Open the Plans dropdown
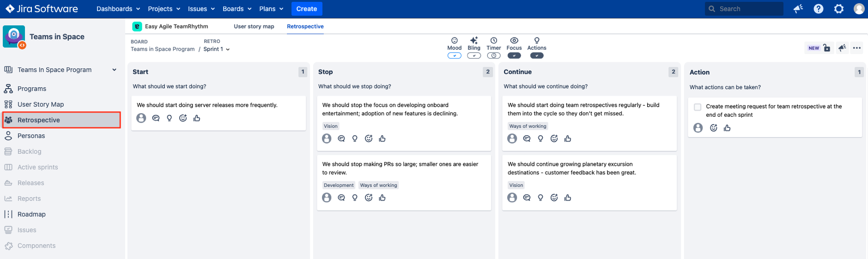Viewport: 868px width, 259px height. pyautogui.click(x=271, y=9)
